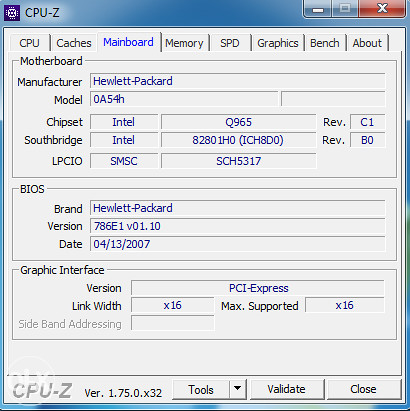Select the Mainboard tab
Viewport: 410px width, 411px height.
click(x=129, y=42)
